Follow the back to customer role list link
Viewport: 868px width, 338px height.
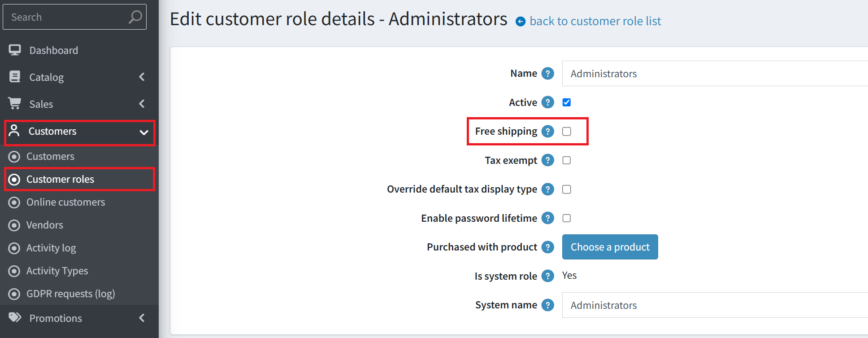(x=595, y=21)
